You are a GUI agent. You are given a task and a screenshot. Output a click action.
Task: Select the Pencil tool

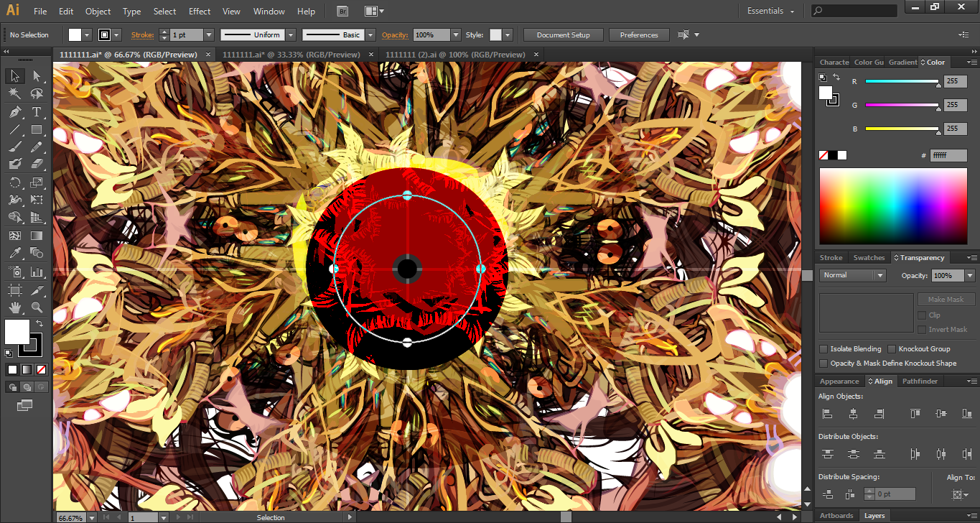pyautogui.click(x=37, y=147)
